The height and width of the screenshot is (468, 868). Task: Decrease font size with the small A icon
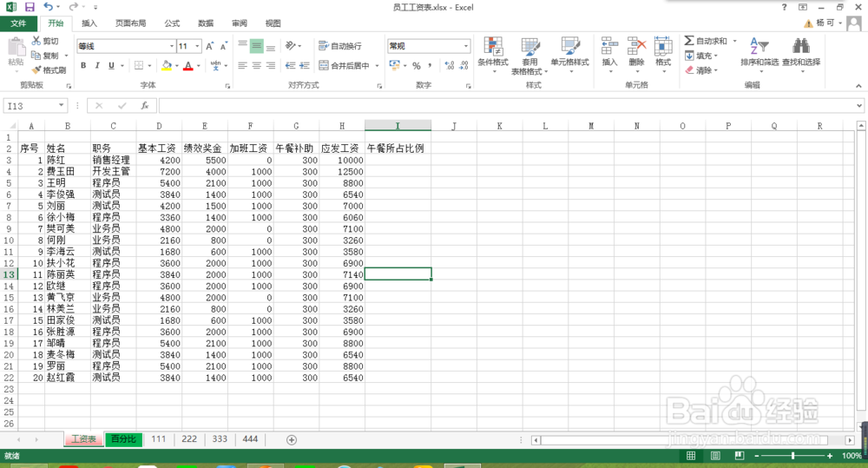tap(224, 46)
